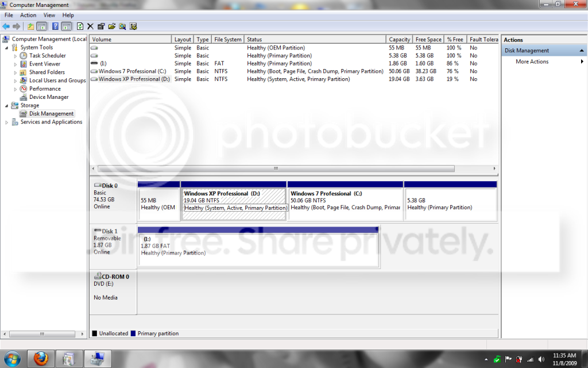
Task: Click the magnifier search icon in toolbar
Action: tap(122, 26)
